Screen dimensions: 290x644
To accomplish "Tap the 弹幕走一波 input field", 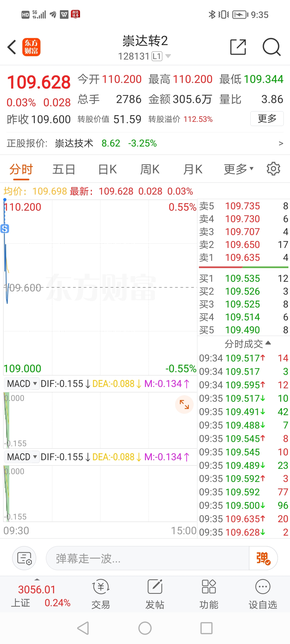I will (147, 558).
